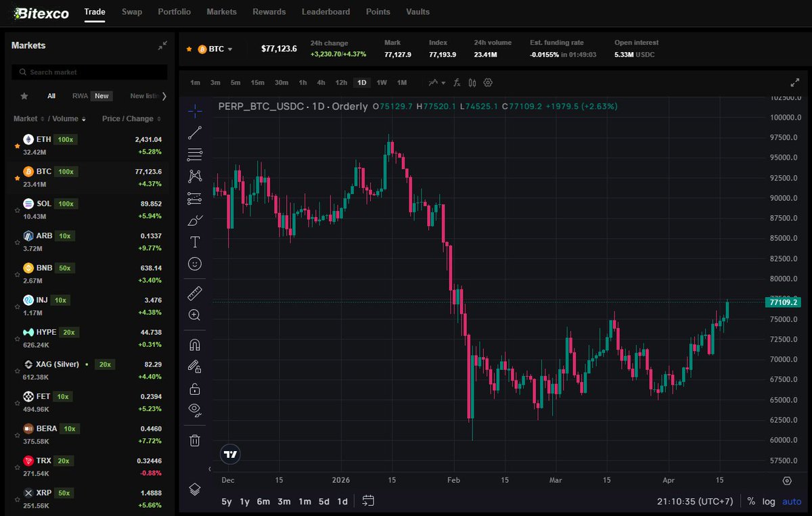Select the 15m chart timeframe
The width and height of the screenshot is (812, 516).
point(257,83)
